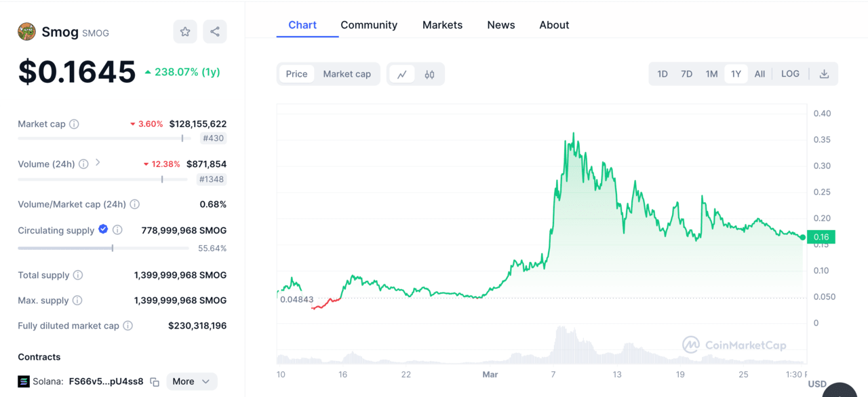Set chart range to 1M
This screenshot has width=868, height=397.
pos(711,74)
